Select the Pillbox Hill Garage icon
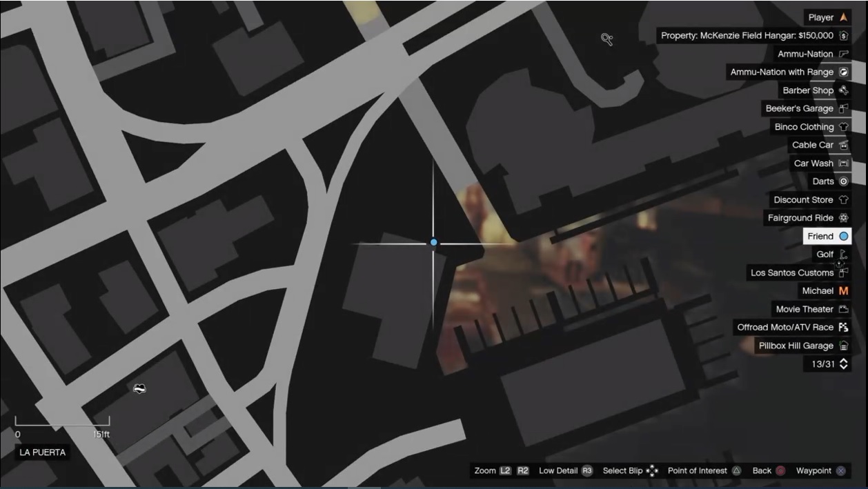Screen dimensions: 868x489 [843, 346]
